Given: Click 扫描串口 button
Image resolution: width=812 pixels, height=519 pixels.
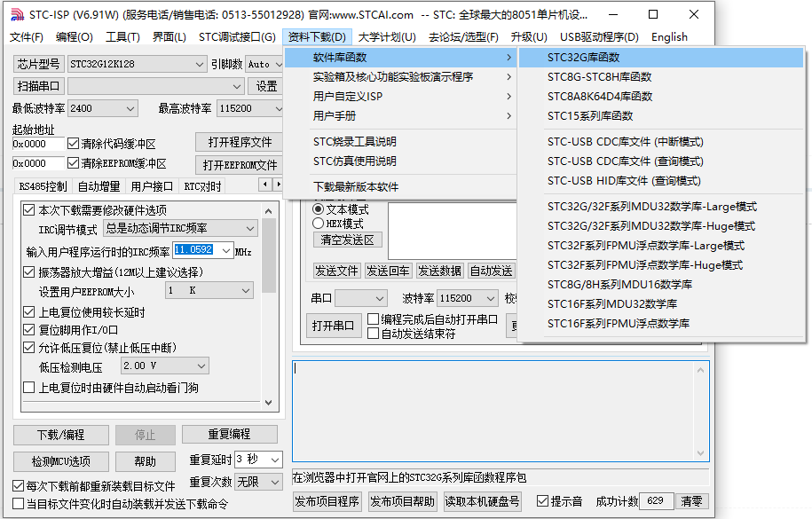Looking at the screenshot, I should point(38,86).
